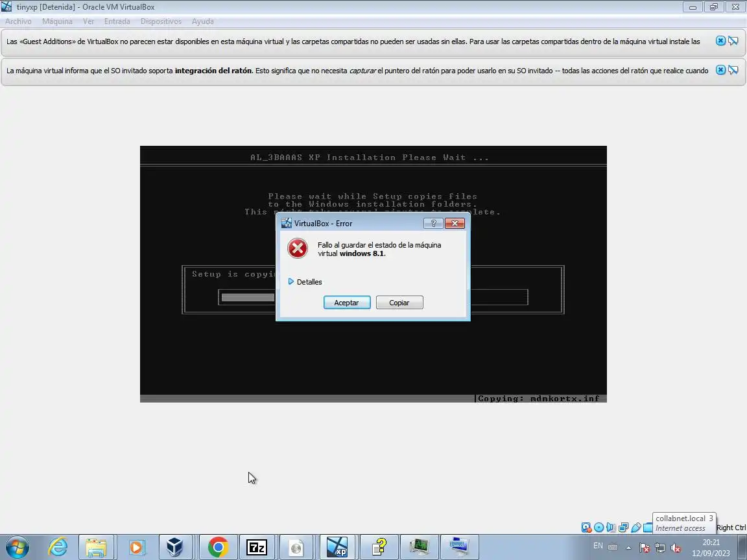
Task: Open 7-Zip from taskbar
Action: coord(256,546)
